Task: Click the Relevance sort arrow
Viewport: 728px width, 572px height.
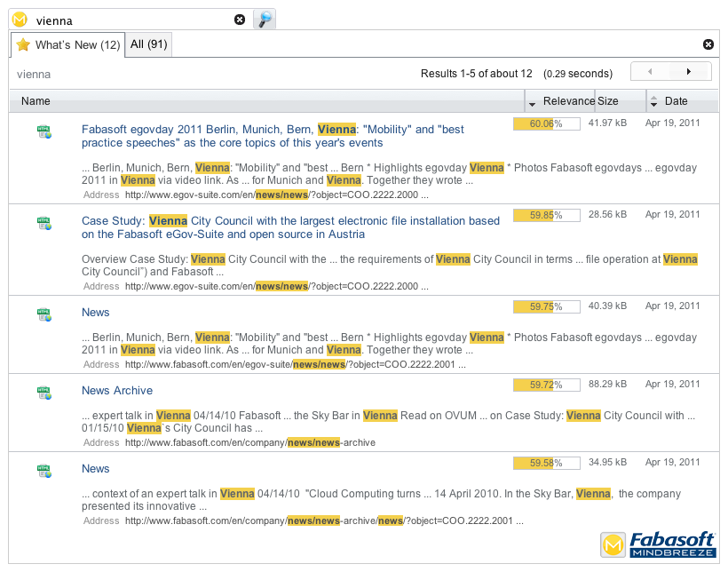Action: coord(532,104)
